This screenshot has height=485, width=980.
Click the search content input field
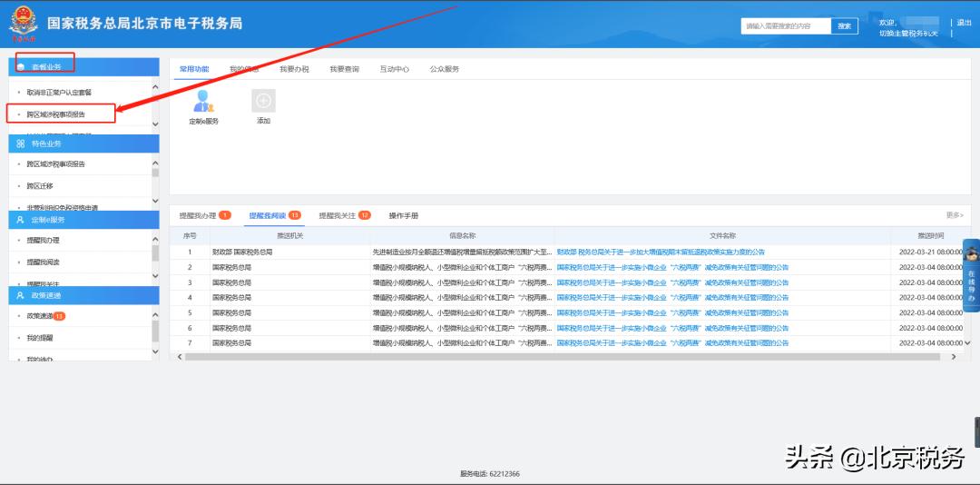[786, 26]
